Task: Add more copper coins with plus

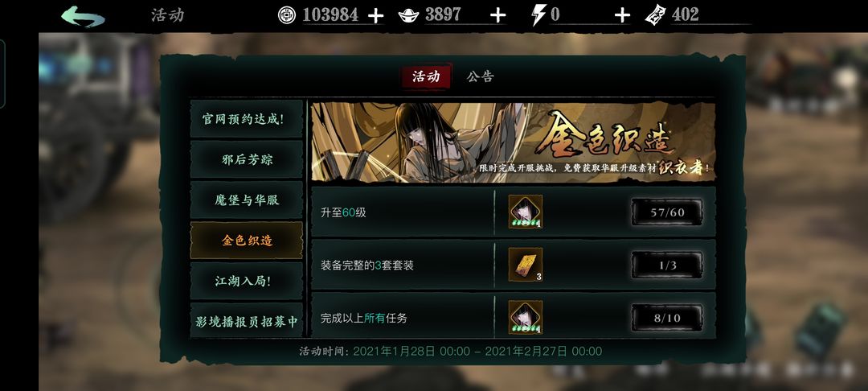Action: [x=375, y=15]
